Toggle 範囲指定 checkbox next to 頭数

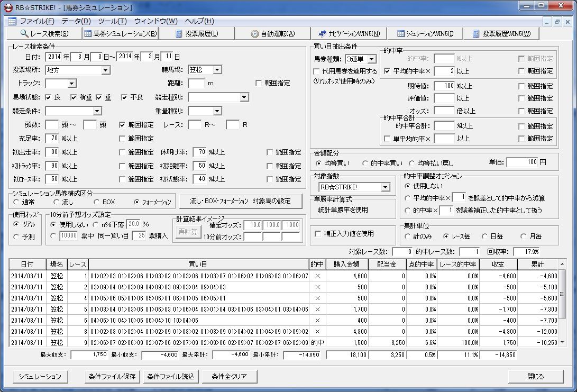(x=122, y=125)
